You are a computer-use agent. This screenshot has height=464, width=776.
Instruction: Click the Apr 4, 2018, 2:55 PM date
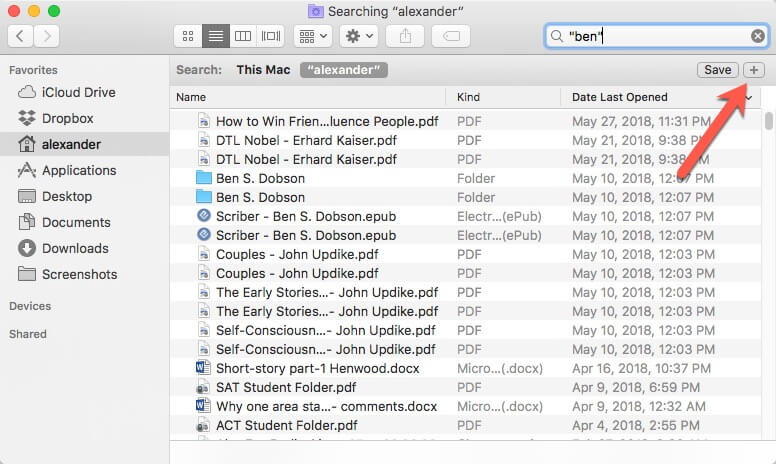click(636, 425)
